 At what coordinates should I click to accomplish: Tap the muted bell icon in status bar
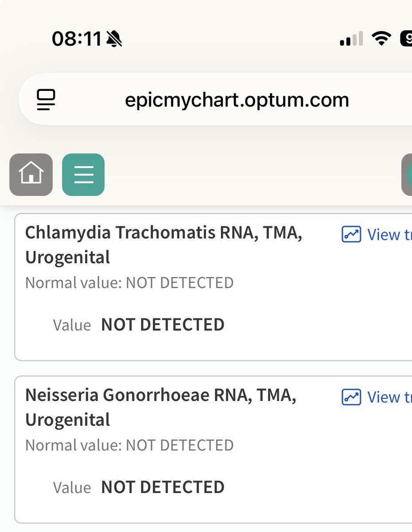click(x=114, y=39)
